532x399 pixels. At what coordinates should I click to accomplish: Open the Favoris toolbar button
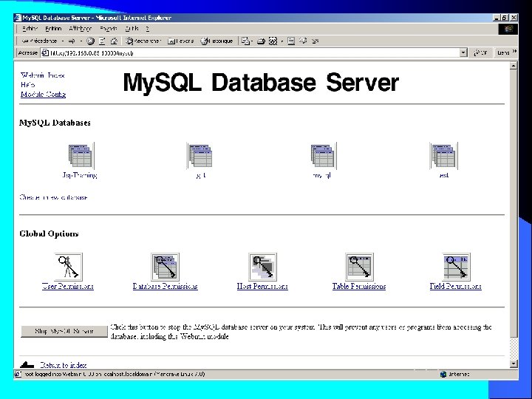click(180, 41)
